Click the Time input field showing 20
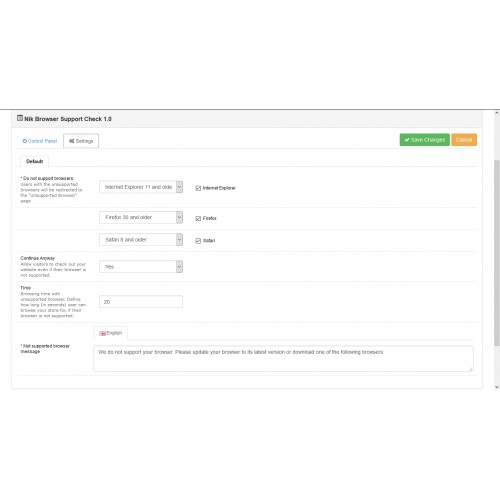Image resolution: width=500 pixels, height=500 pixels. coord(141,302)
